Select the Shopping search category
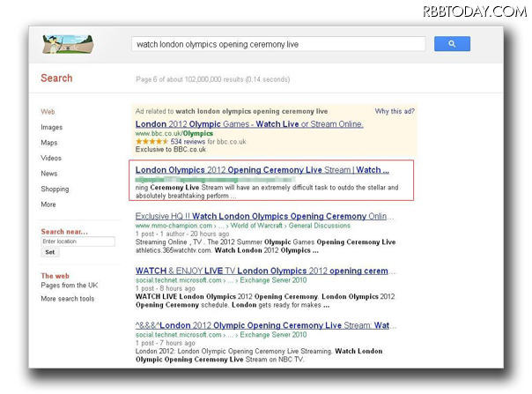532x394 pixels. coord(55,189)
